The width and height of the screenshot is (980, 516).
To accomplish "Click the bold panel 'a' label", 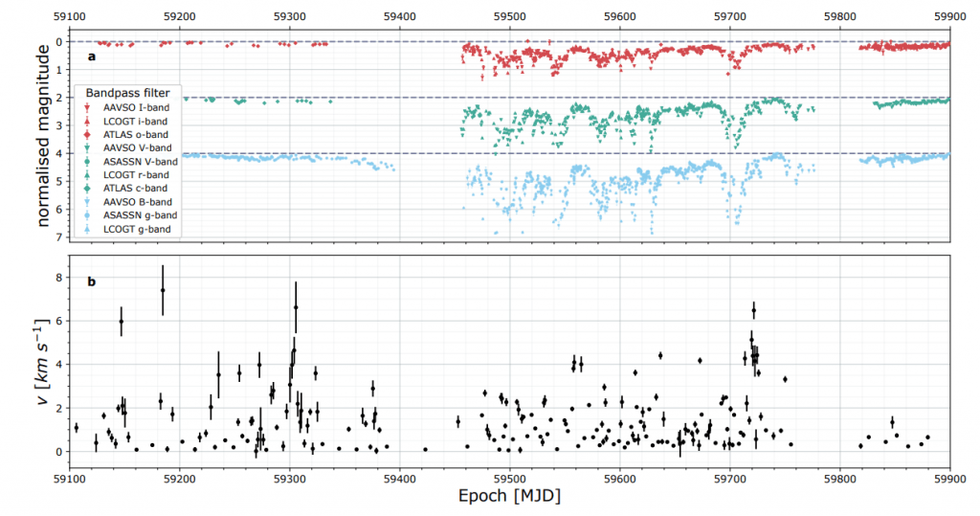I will tap(92, 57).
